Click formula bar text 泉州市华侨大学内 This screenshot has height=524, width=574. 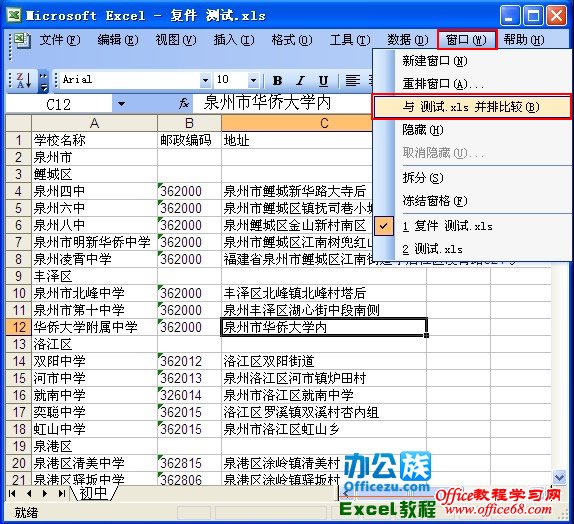click(267, 103)
